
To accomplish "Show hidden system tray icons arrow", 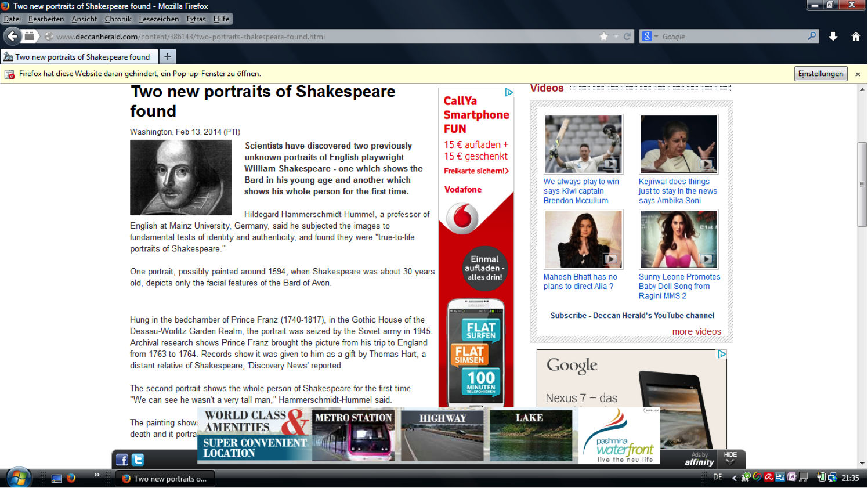I will click(734, 478).
